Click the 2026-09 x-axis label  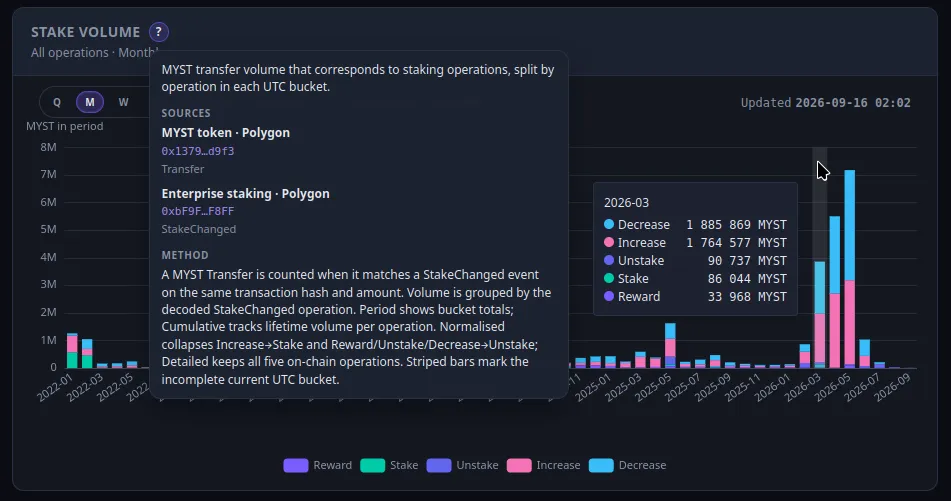pos(893,387)
